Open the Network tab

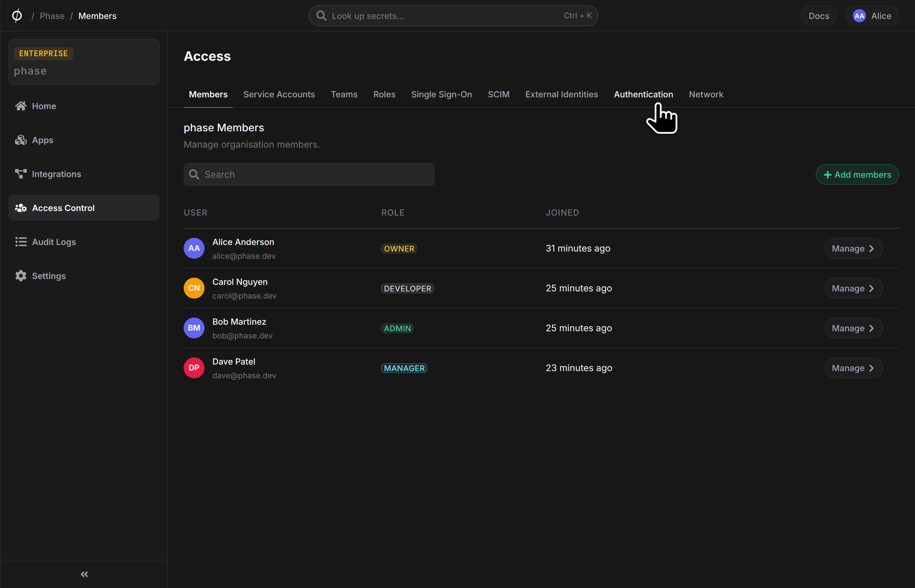(x=706, y=94)
